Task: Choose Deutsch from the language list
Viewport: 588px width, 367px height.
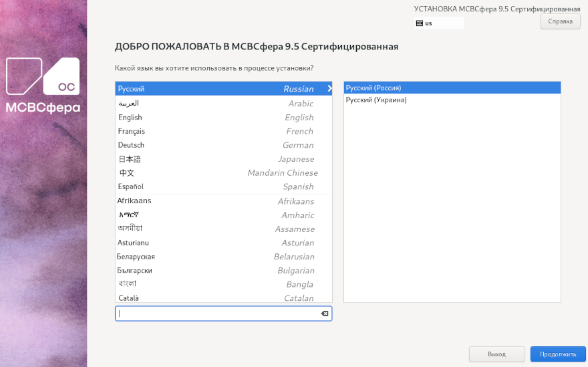Action: click(x=223, y=145)
